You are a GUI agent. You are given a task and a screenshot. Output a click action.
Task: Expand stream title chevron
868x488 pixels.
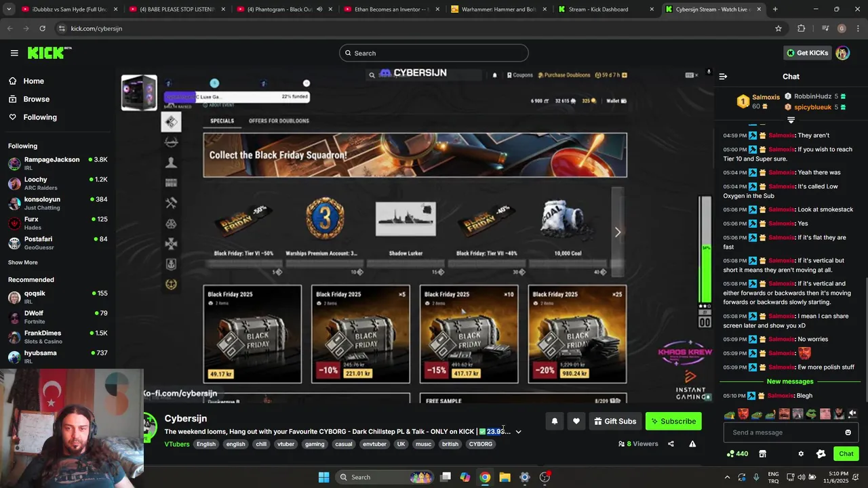coord(518,432)
